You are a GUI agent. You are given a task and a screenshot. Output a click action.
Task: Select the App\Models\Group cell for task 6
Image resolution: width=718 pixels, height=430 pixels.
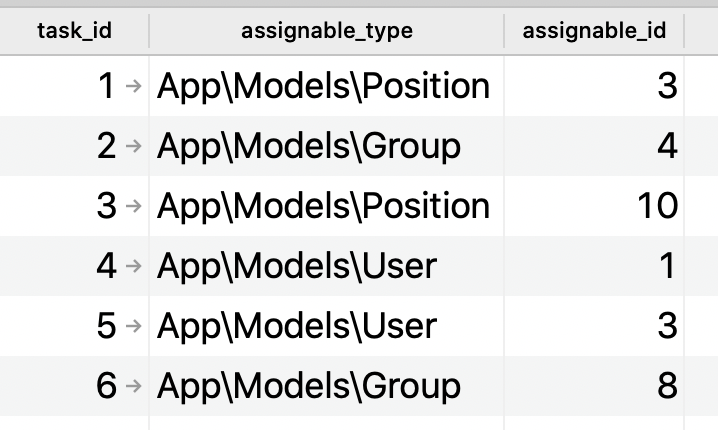tap(326, 386)
